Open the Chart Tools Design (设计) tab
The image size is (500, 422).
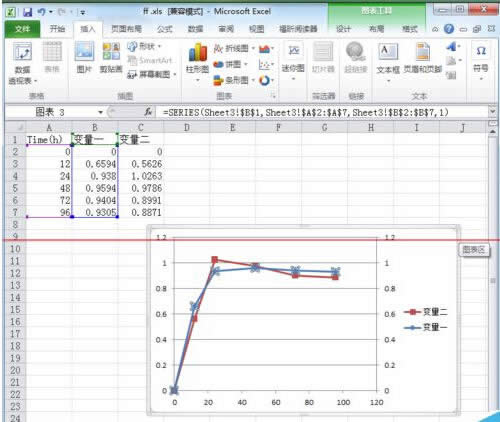coord(343,29)
